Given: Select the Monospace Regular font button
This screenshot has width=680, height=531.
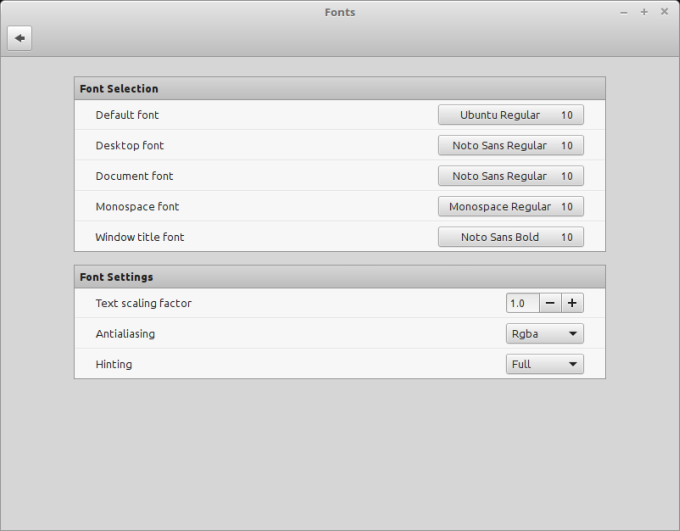Looking at the screenshot, I should [x=510, y=207].
